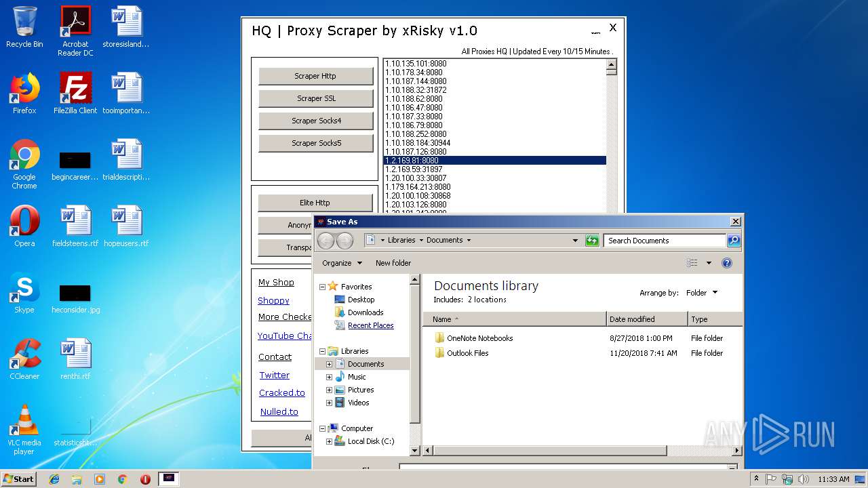Click the Search Documents input field
This screenshot has height=488, width=868.
pos(665,241)
